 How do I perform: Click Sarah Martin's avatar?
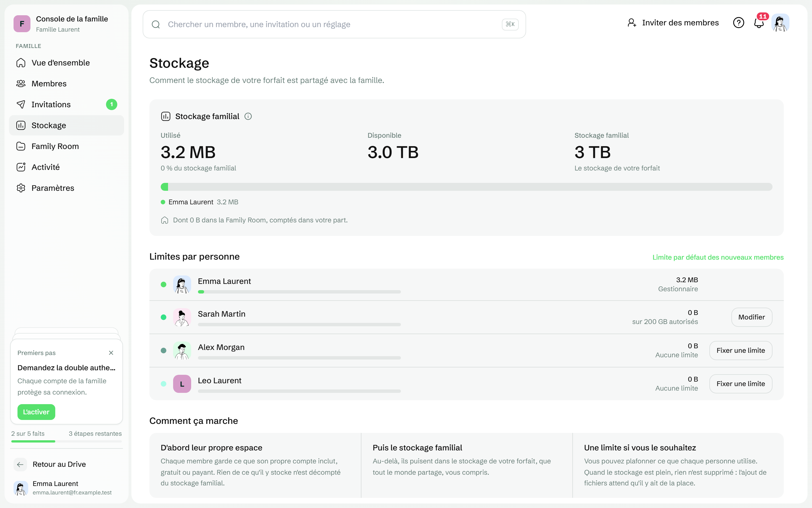point(182,317)
